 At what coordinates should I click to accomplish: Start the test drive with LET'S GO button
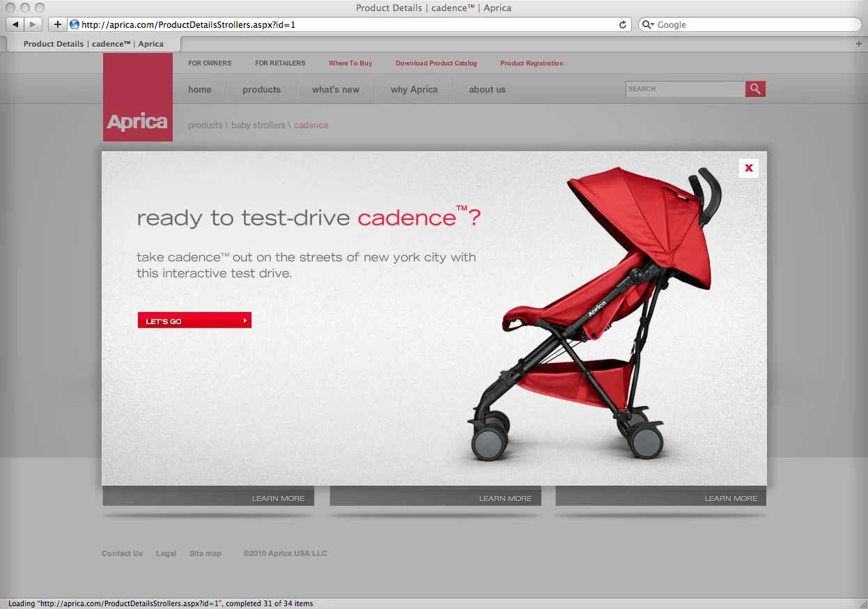coord(194,321)
